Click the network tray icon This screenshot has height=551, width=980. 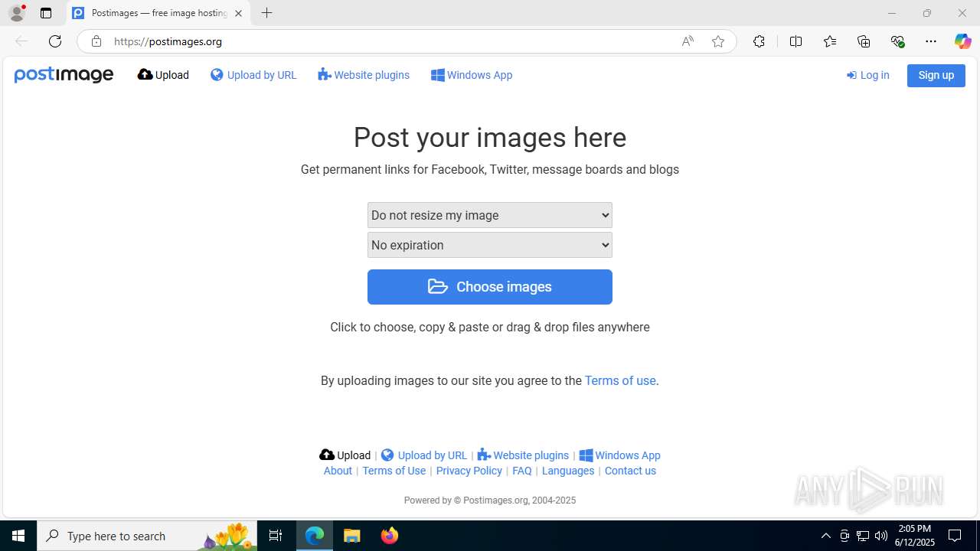[x=863, y=536]
